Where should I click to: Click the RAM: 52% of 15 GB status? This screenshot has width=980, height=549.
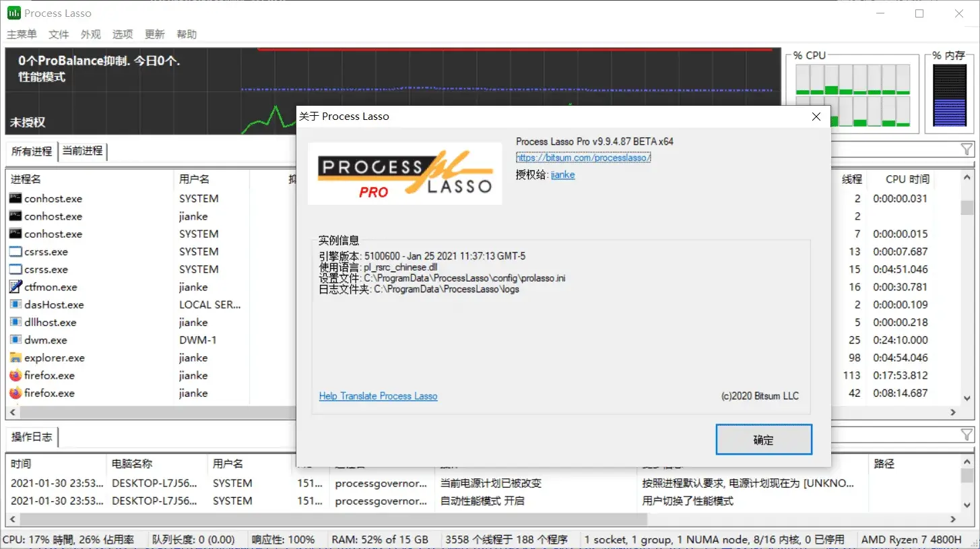tap(380, 540)
